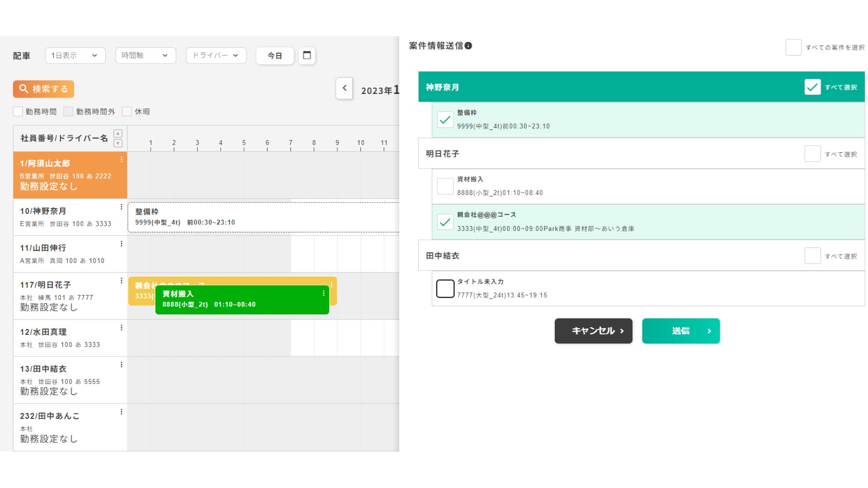Open kebab menu on green 資材搬入 block

click(x=323, y=294)
